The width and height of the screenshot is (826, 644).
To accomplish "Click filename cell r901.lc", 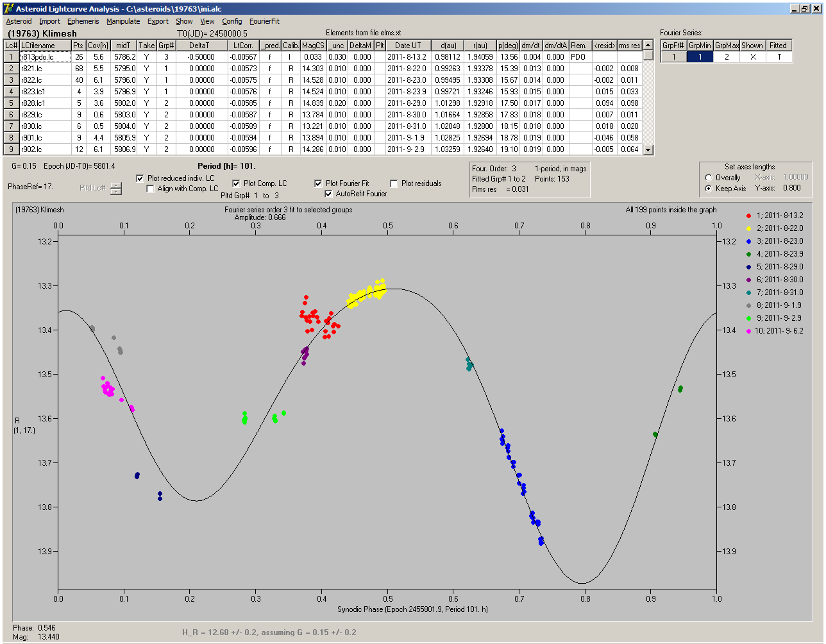I will [45, 138].
